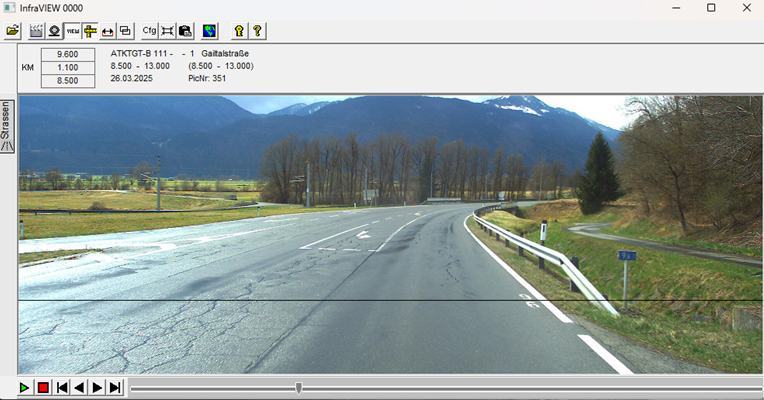The height and width of the screenshot is (400, 764).
Task: Toggle the VIEW mode button
Action: 72,31
